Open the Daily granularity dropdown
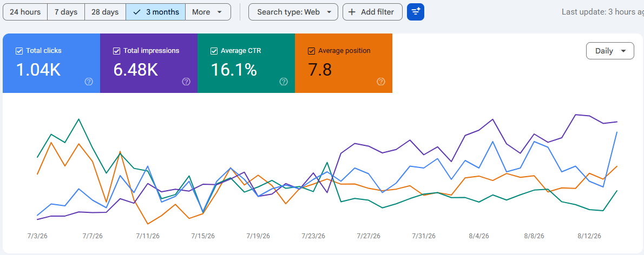Screen dimensions: 644x255 [x=610, y=51]
